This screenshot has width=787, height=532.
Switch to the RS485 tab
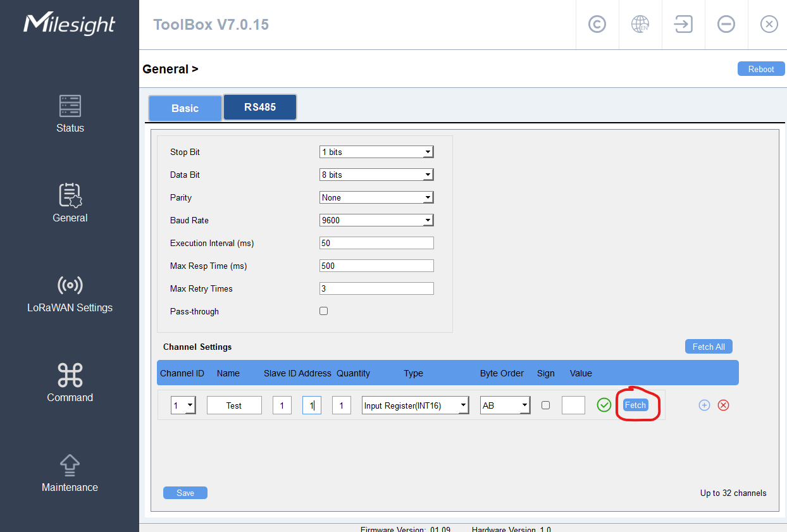(x=260, y=107)
